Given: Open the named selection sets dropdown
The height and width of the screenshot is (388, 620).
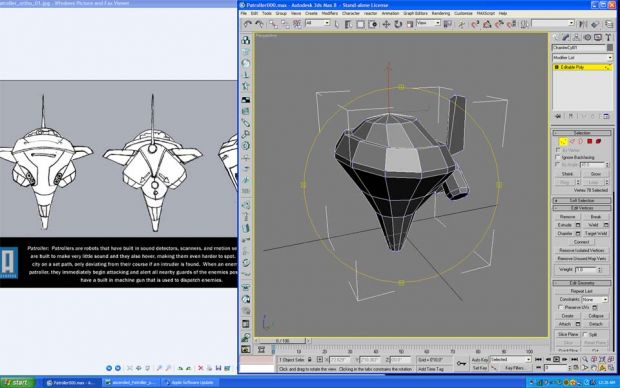Looking at the screenshot, I should [x=553, y=23].
